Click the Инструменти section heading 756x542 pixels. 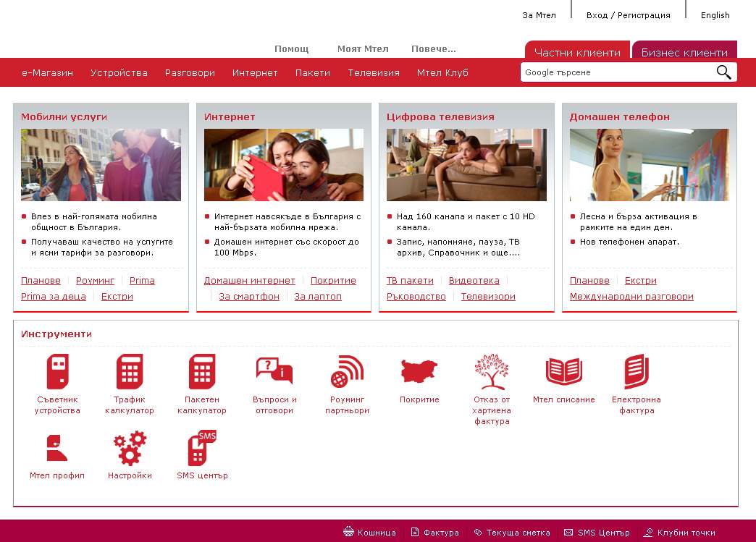click(x=56, y=334)
